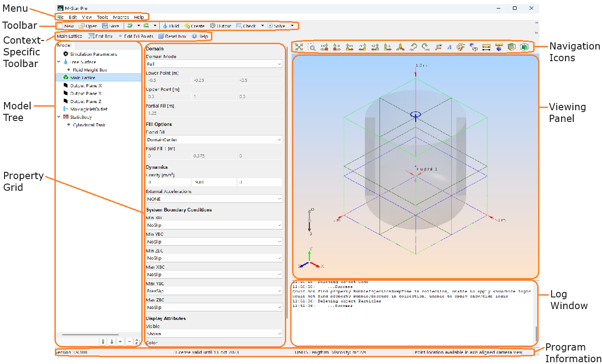Viewport: 602px width, 364px height.
Task: Open the Fluid Fill DomainCenter dropdown
Action: click(214, 140)
